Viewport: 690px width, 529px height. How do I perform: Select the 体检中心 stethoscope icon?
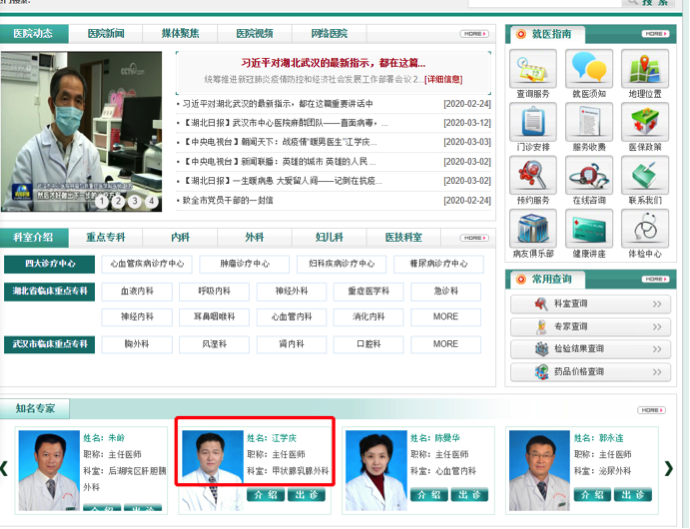pyautogui.click(x=645, y=229)
